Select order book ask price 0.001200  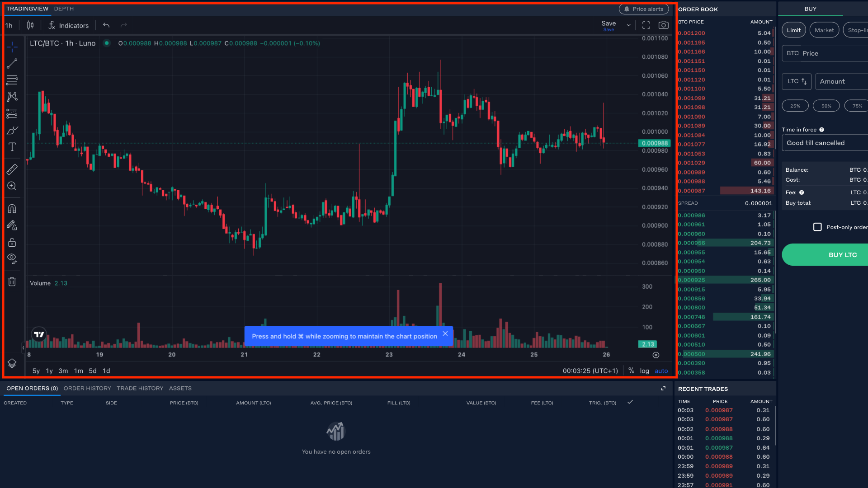[692, 33]
